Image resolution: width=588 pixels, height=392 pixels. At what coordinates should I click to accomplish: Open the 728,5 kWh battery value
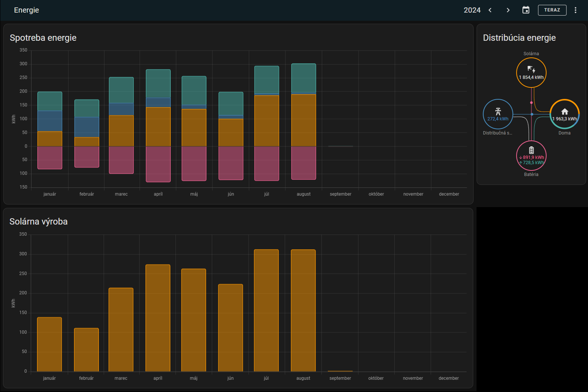[532, 163]
